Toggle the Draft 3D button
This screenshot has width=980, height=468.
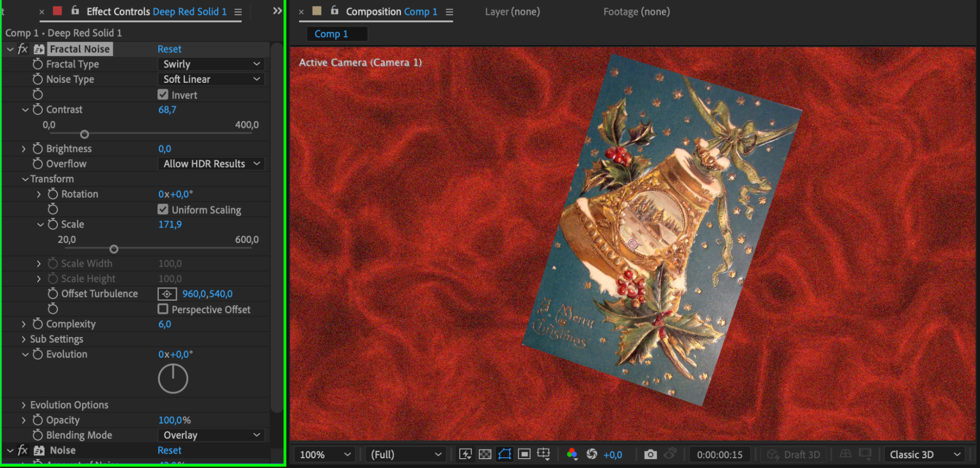click(793, 454)
